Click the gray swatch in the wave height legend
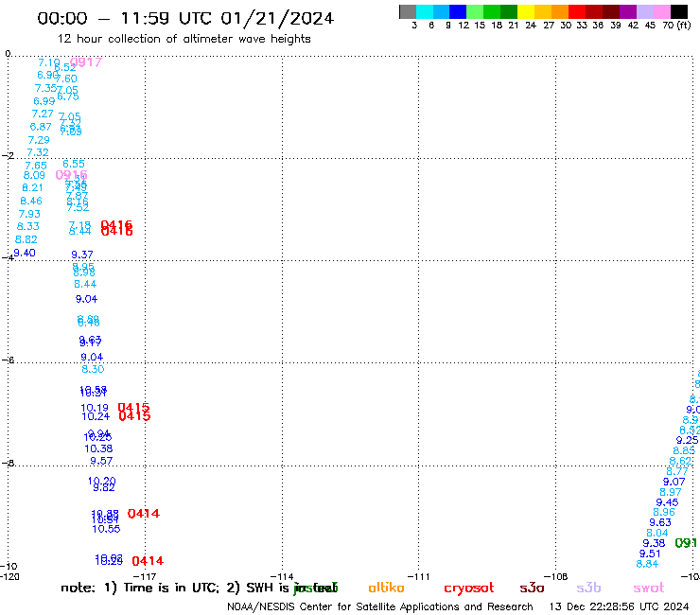 (408, 11)
